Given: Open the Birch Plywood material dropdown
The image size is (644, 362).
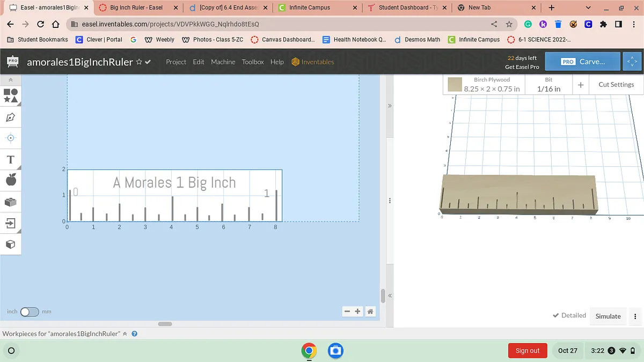Looking at the screenshot, I should [484, 85].
